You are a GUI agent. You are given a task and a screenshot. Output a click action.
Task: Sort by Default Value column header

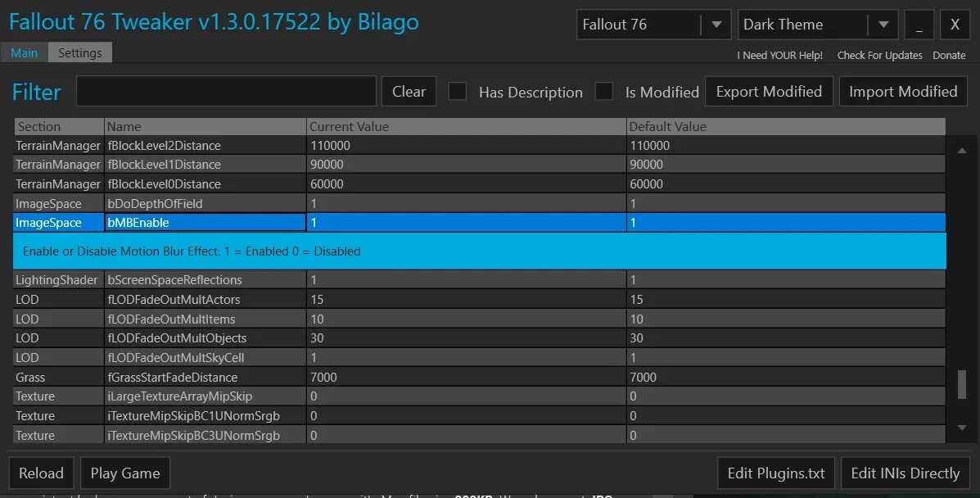(786, 126)
